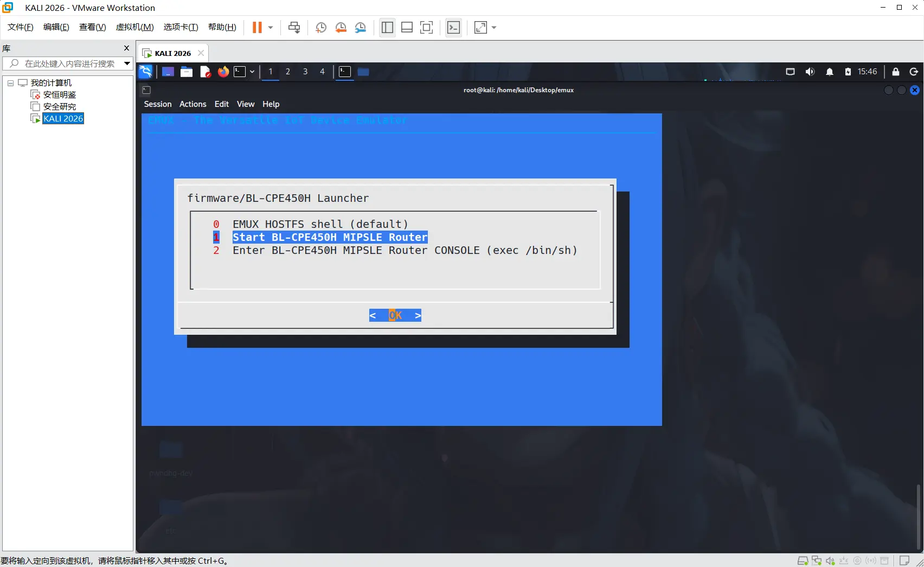Open the 查看(V) menu

click(x=93, y=27)
